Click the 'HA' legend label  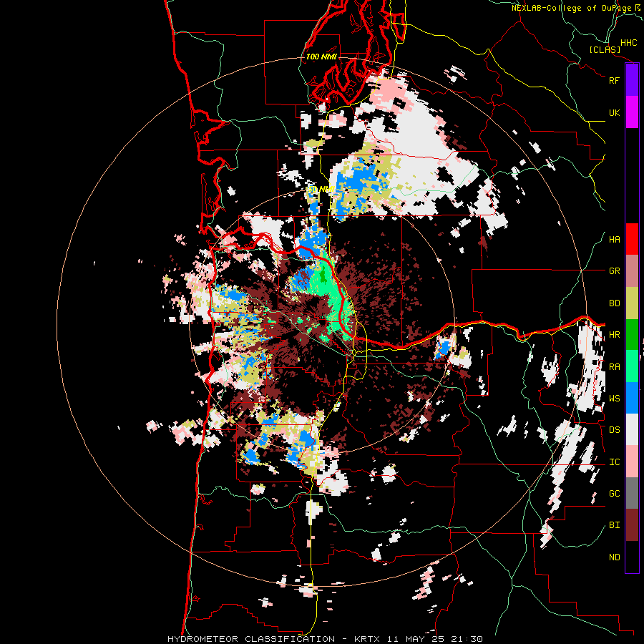(614, 240)
